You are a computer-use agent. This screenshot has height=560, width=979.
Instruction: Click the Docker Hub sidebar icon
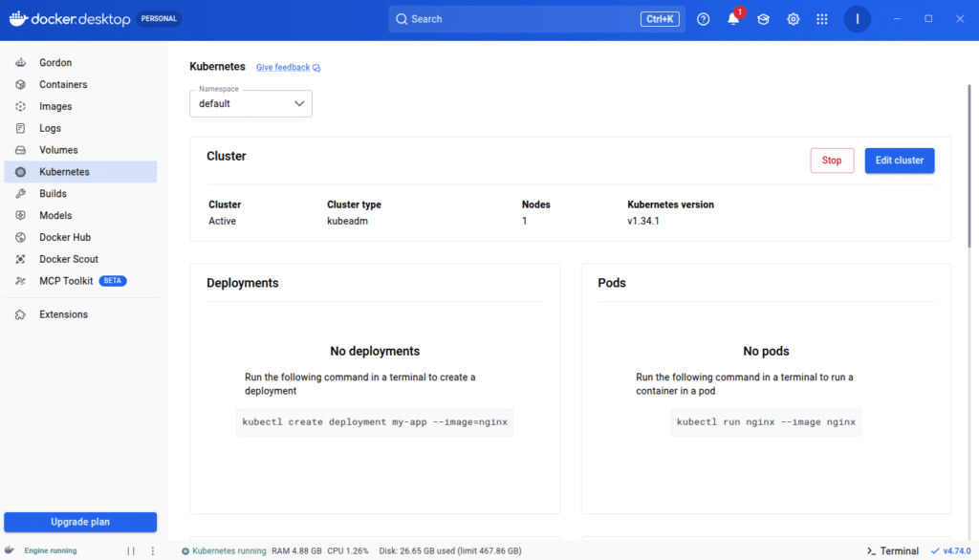tap(21, 237)
